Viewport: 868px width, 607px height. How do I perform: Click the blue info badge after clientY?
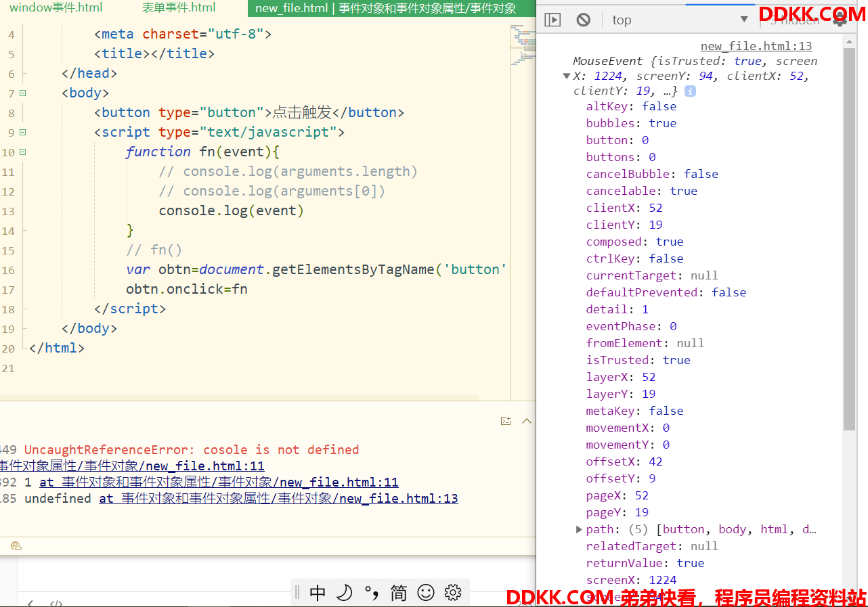click(x=690, y=91)
